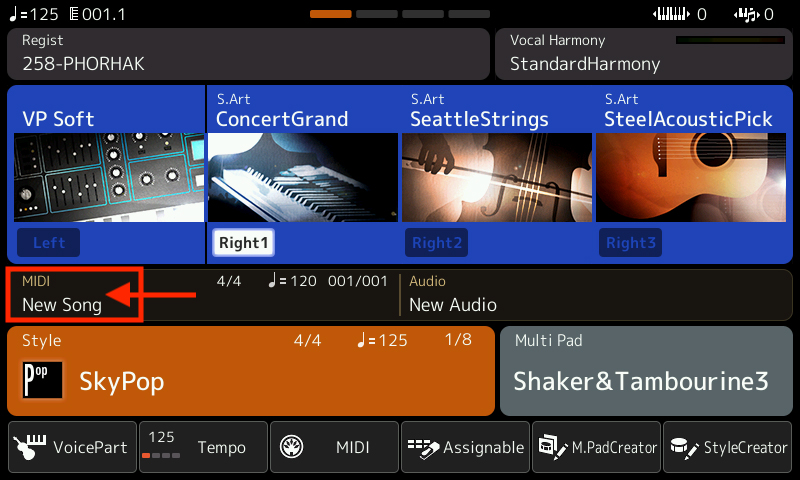
Task: Tap the octave shift note icon at top
Action: [x=747, y=15]
